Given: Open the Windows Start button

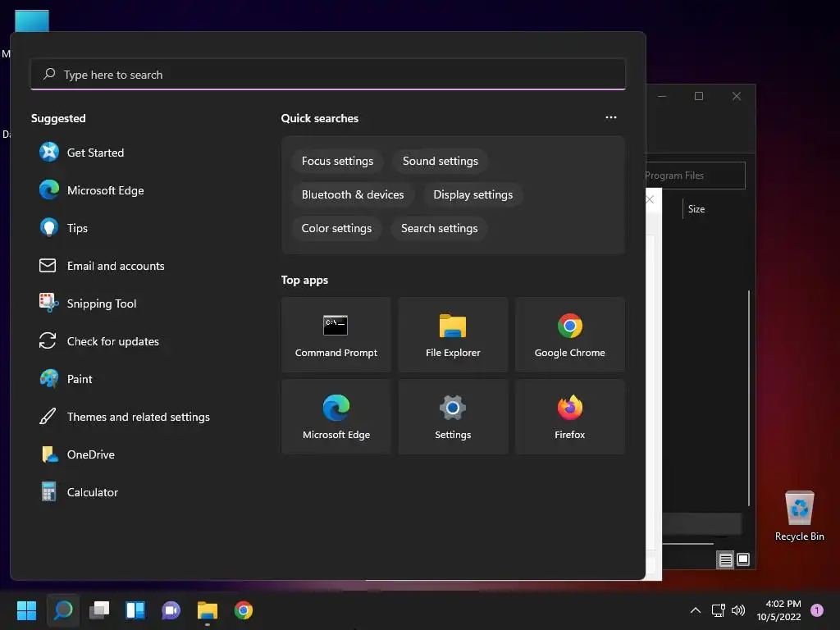Looking at the screenshot, I should [26, 610].
